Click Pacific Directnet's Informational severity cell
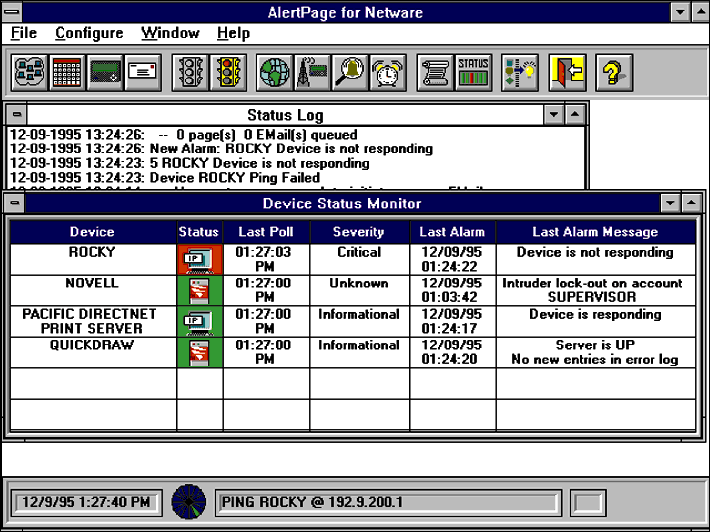The width and height of the screenshot is (710, 532). (360, 321)
